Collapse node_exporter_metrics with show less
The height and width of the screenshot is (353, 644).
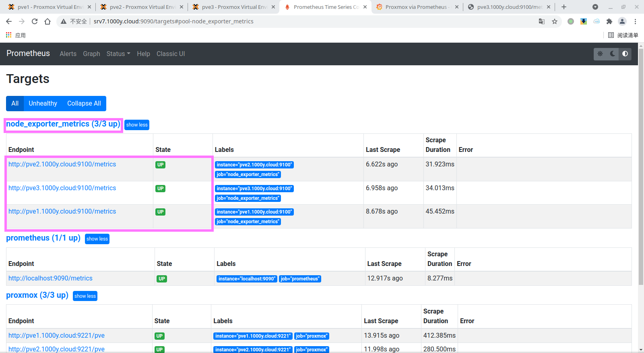click(137, 125)
